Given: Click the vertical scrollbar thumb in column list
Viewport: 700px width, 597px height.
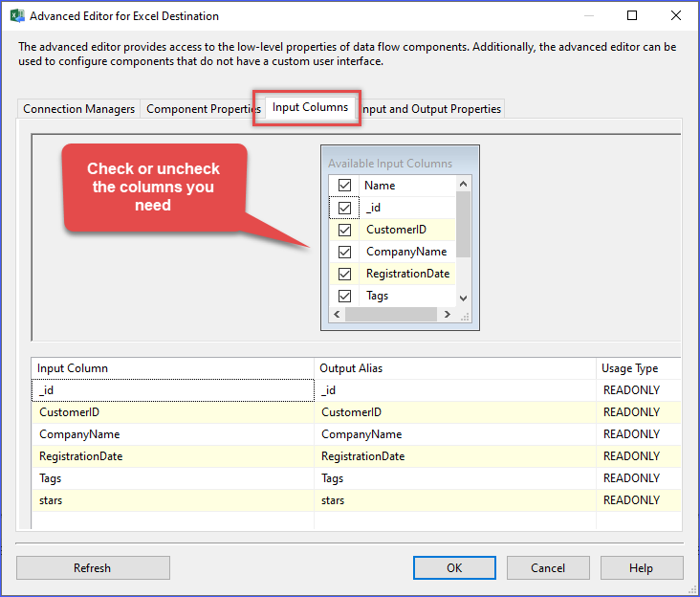Looking at the screenshot, I should pyautogui.click(x=463, y=225).
